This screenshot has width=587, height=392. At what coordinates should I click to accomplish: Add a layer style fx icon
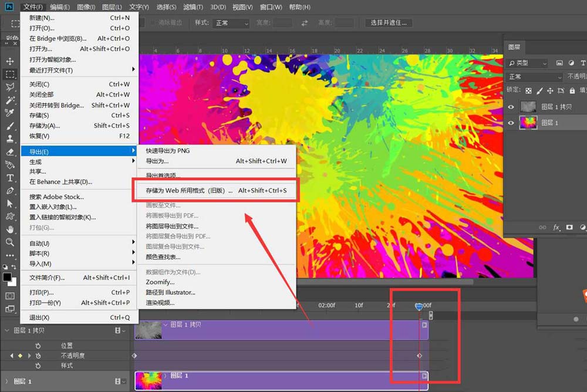click(x=556, y=227)
